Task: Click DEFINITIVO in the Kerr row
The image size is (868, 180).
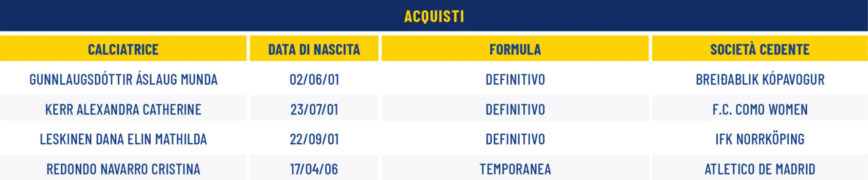Action: [515, 109]
